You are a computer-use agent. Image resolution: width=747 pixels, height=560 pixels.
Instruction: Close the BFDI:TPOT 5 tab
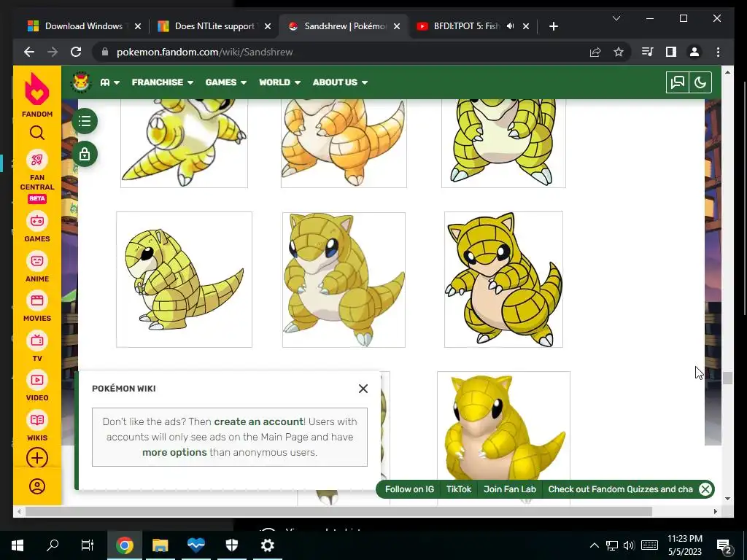coord(526,26)
